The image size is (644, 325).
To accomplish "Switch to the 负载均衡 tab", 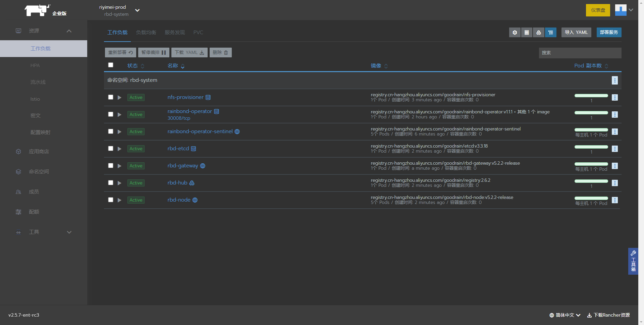I will pyautogui.click(x=146, y=33).
